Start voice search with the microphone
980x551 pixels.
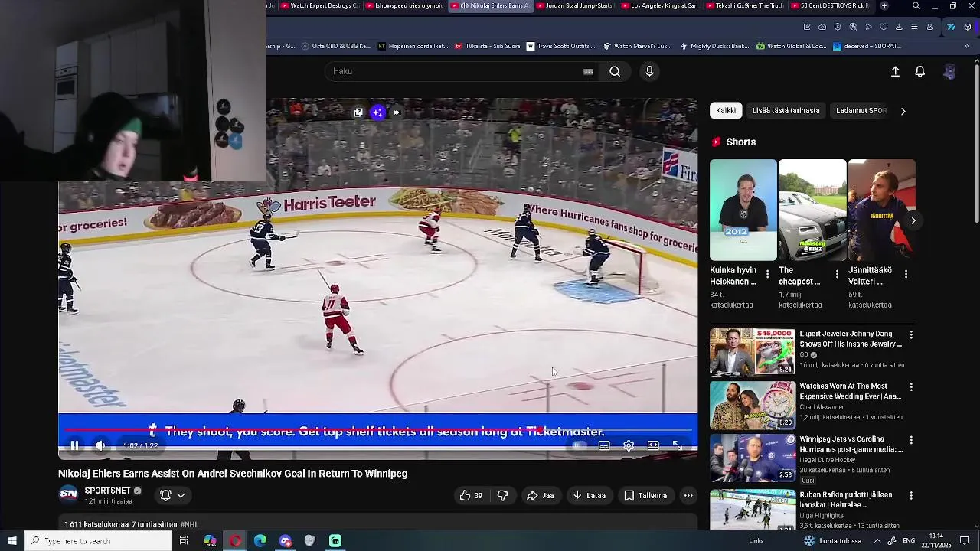point(649,71)
